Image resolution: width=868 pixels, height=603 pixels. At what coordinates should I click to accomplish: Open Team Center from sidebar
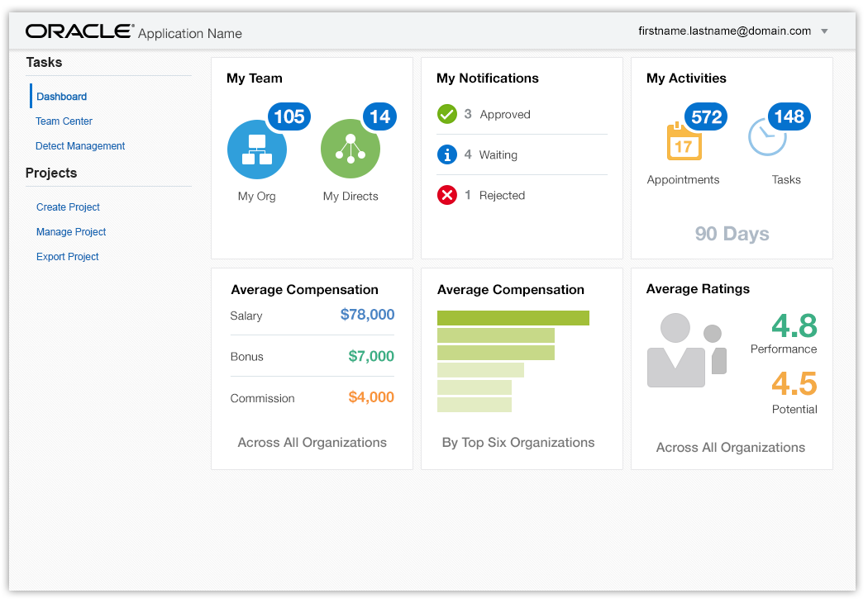point(64,121)
